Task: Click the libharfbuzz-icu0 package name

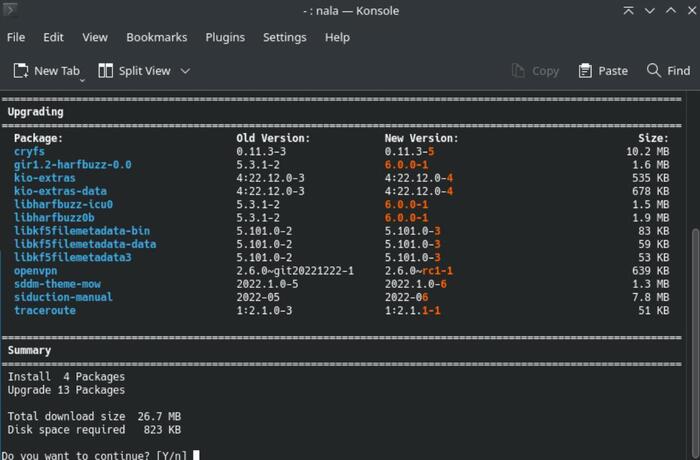Action: (63, 205)
